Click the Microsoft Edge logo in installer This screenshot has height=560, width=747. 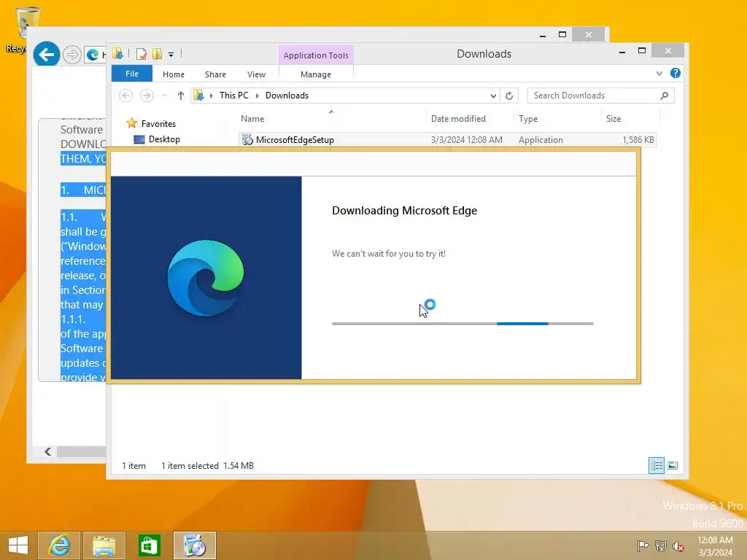pos(206,278)
